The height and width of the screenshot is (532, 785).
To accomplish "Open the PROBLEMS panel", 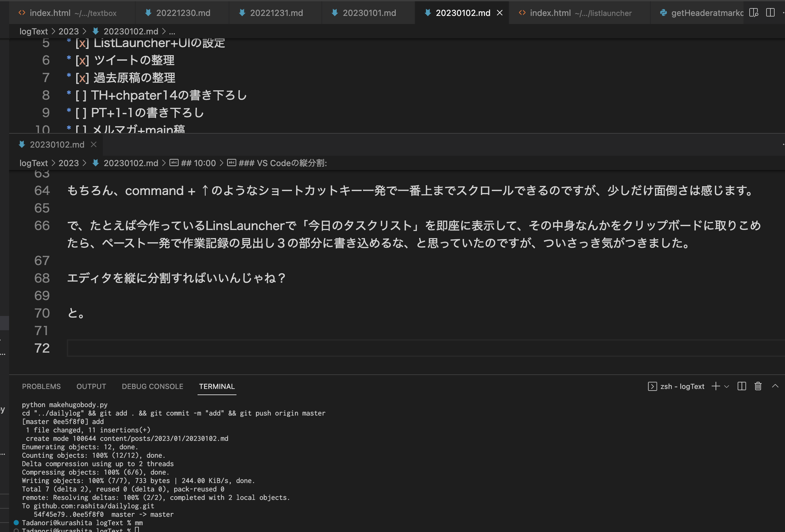I will coord(41,386).
